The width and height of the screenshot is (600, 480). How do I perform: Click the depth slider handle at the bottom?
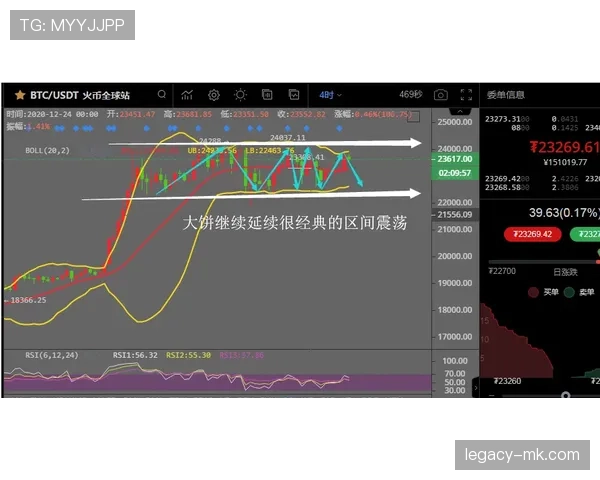[566, 395]
